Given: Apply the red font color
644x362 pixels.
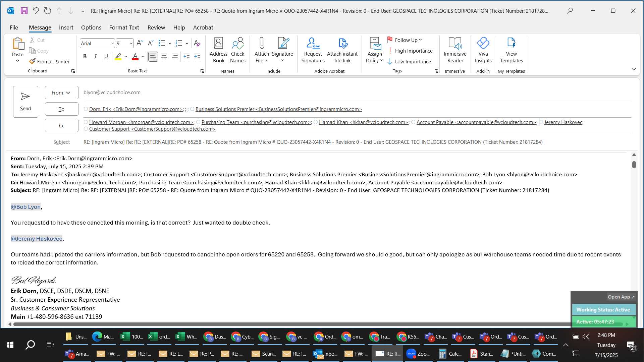Looking at the screenshot, I should [135, 57].
